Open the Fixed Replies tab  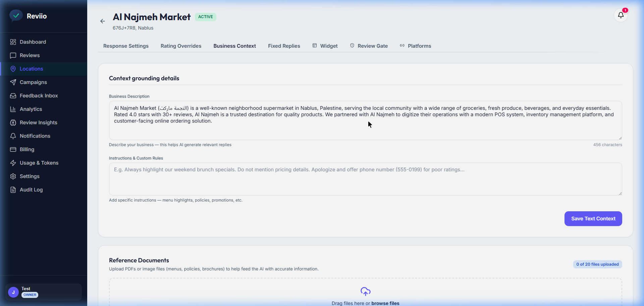[284, 46]
